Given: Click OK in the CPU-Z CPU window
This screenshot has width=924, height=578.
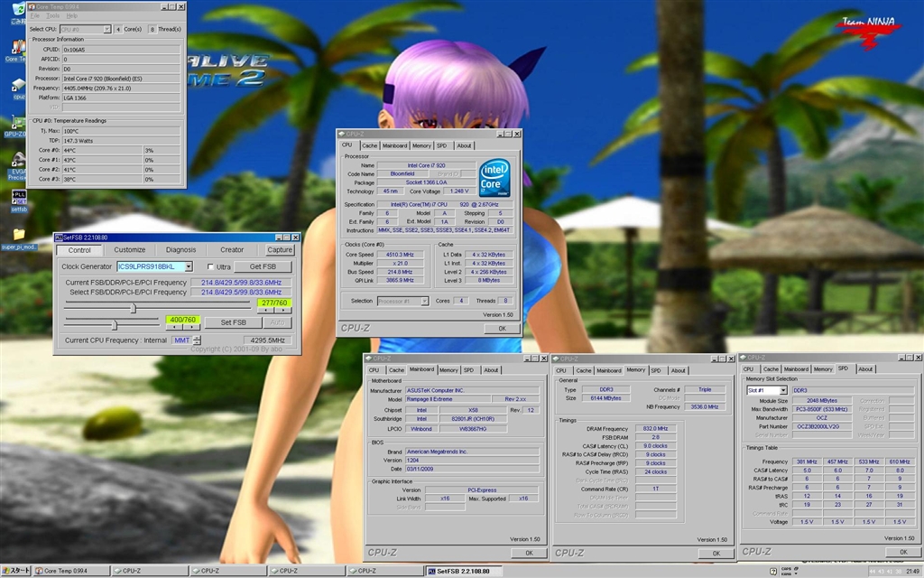Looking at the screenshot, I should (x=502, y=329).
